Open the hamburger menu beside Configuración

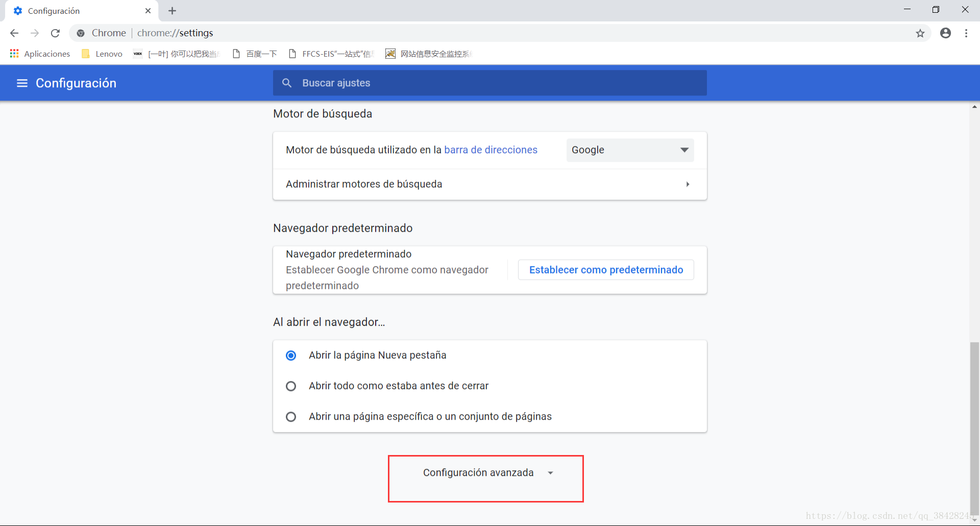click(x=22, y=83)
